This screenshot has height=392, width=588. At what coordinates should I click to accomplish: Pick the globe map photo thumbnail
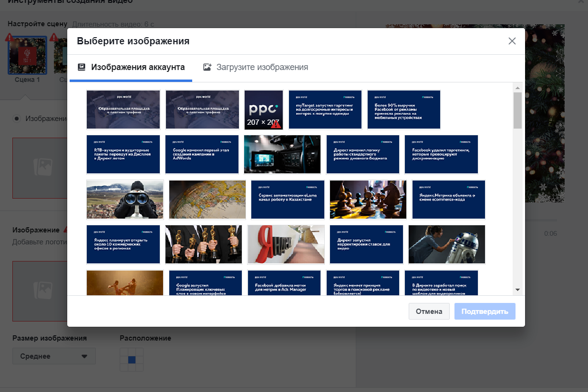(x=207, y=200)
